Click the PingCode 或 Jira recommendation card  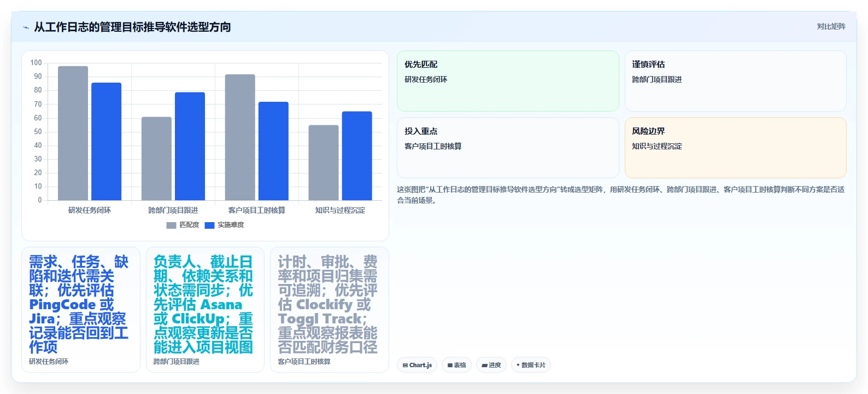tap(81, 310)
